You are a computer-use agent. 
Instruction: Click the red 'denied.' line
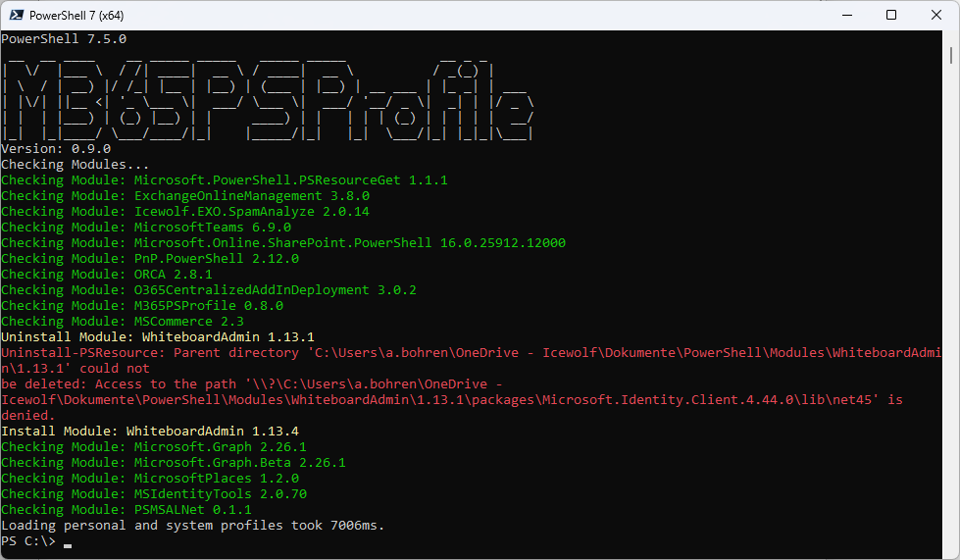pyautogui.click(x=28, y=416)
